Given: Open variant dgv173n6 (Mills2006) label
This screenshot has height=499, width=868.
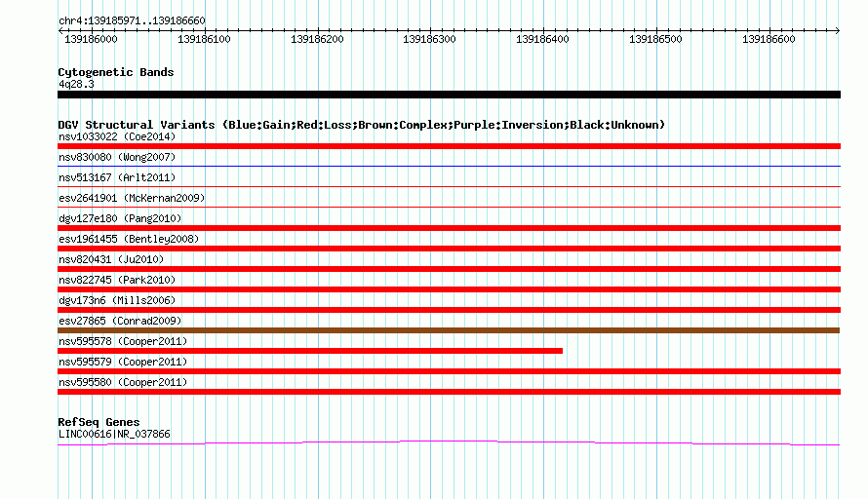Looking at the screenshot, I should 117,300.
